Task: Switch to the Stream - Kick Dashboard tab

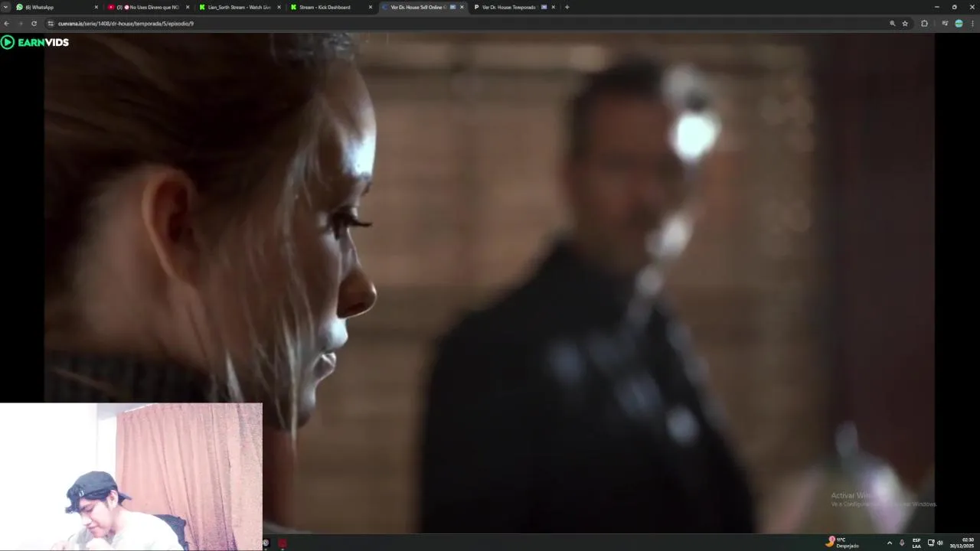Action: point(332,7)
